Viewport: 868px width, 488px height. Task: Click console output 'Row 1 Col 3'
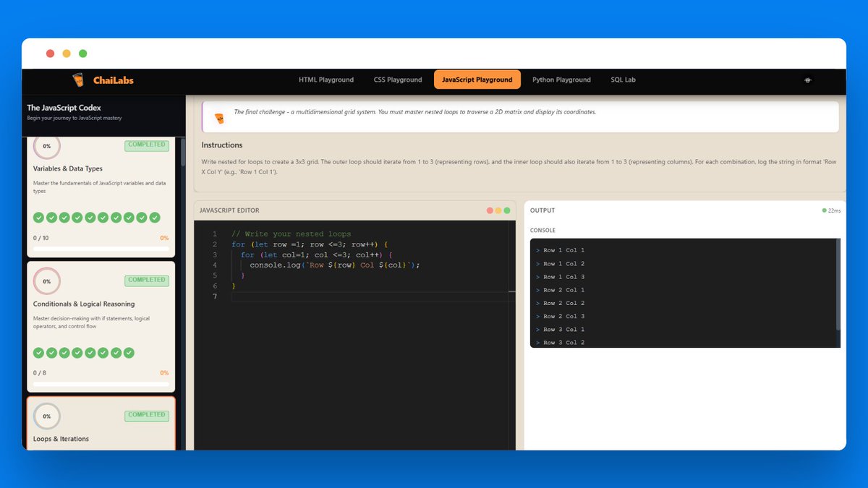(x=563, y=277)
